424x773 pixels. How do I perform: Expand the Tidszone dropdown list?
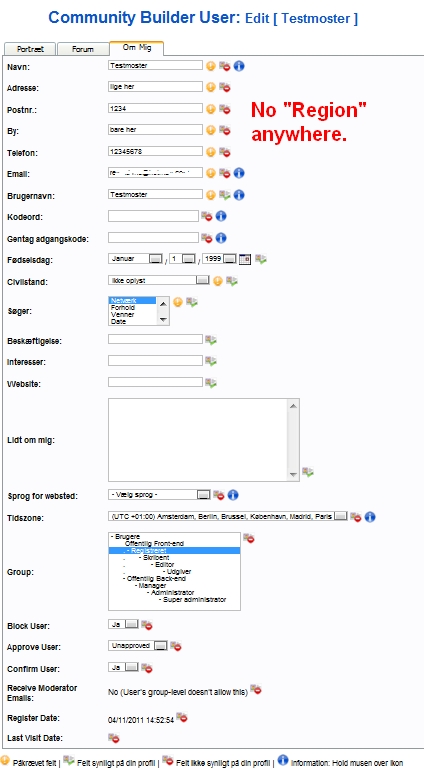click(228, 516)
